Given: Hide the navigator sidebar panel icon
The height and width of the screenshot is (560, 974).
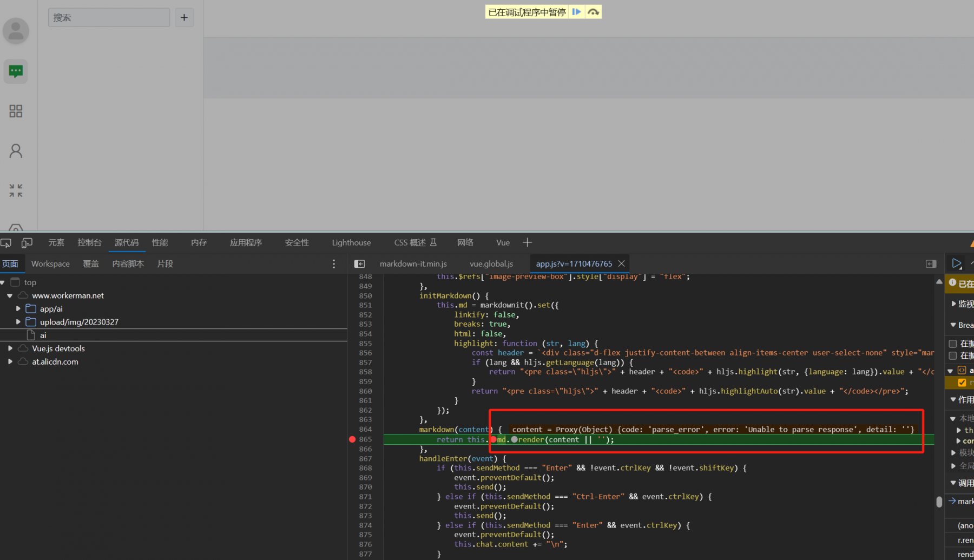Looking at the screenshot, I should click(x=359, y=264).
